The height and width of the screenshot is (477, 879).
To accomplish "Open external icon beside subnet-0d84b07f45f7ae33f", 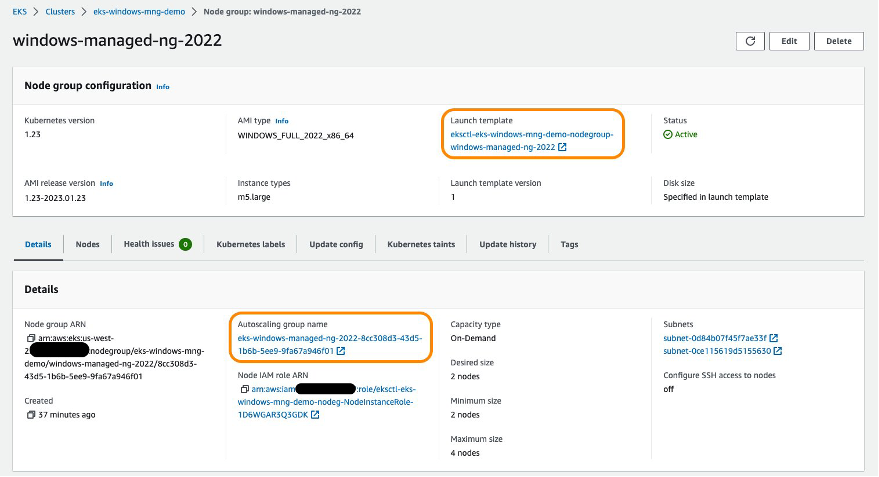I will pos(774,339).
